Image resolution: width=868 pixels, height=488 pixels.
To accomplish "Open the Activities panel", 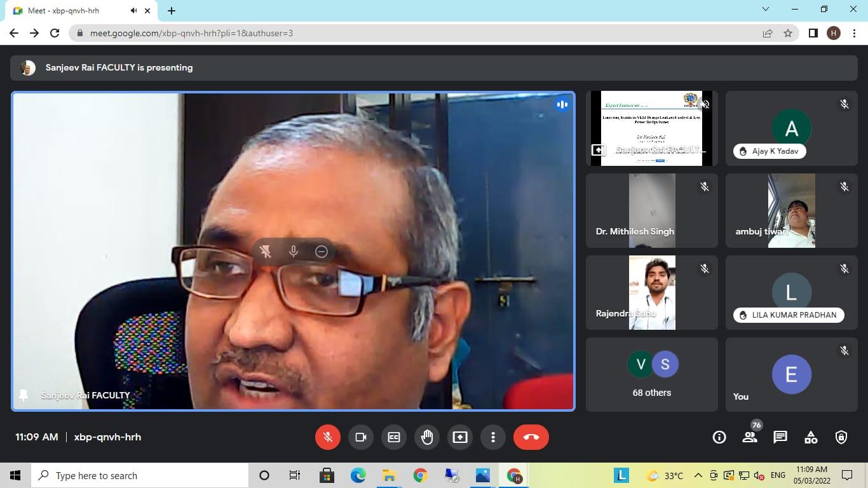I will 811,437.
